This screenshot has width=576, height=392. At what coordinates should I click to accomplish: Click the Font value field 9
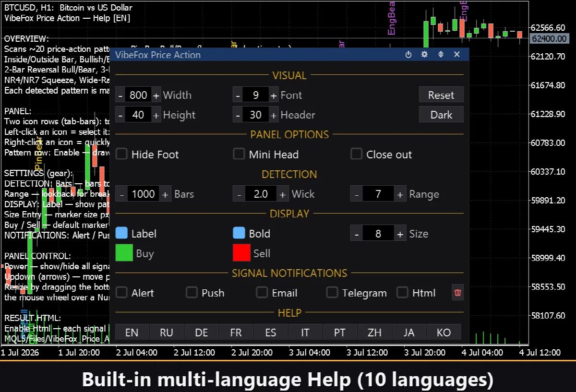tap(255, 95)
